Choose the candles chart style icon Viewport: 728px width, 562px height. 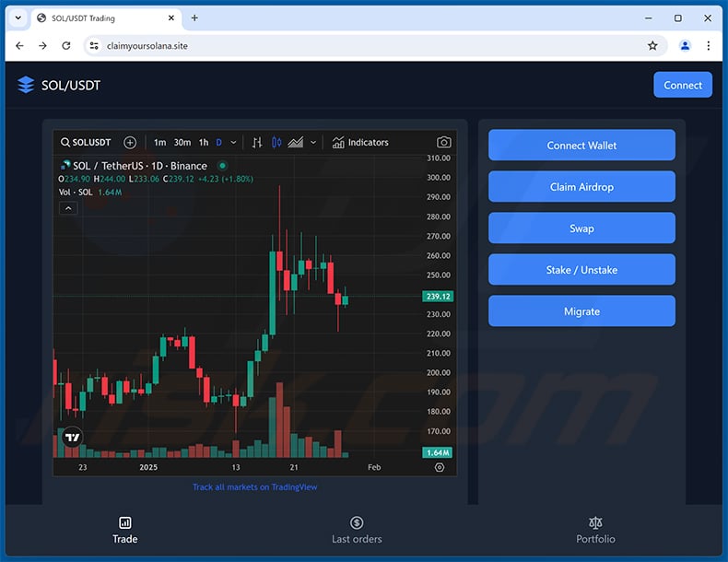[x=276, y=143]
